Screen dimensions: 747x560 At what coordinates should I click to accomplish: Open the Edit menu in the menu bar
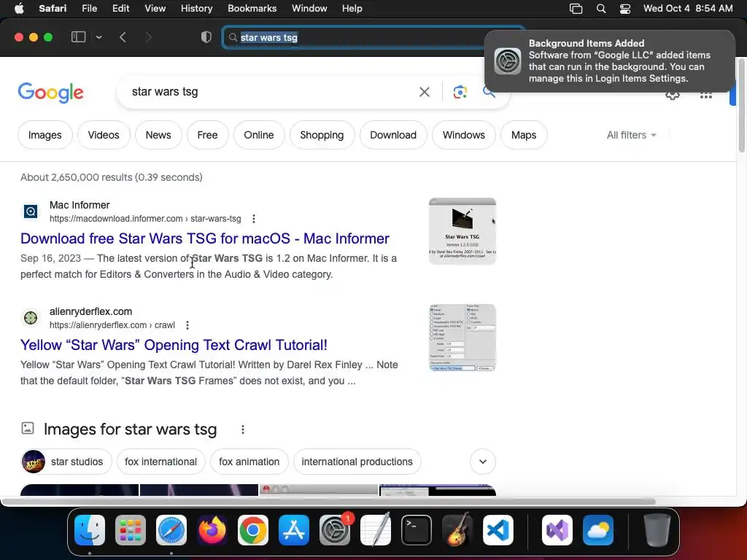point(120,9)
